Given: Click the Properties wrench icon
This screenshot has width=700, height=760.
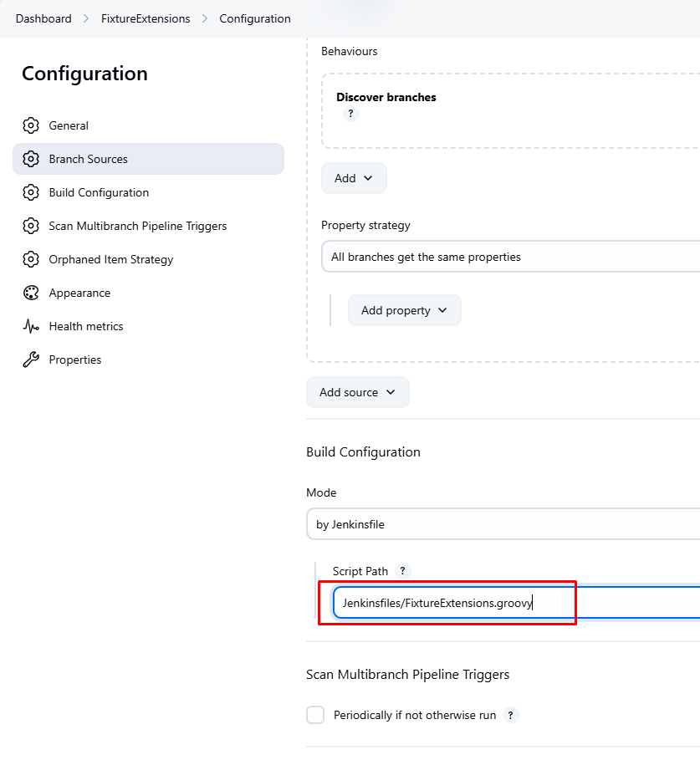Looking at the screenshot, I should [x=31, y=360].
